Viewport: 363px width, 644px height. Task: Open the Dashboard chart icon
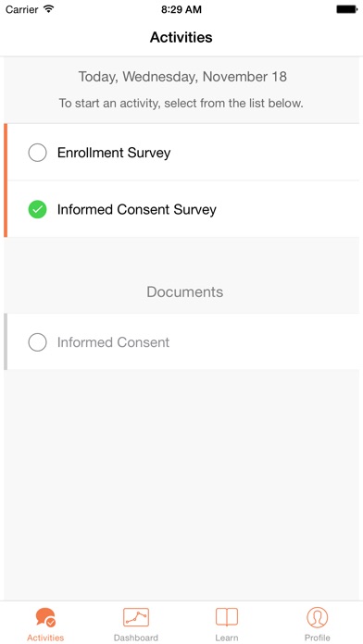click(x=136, y=617)
